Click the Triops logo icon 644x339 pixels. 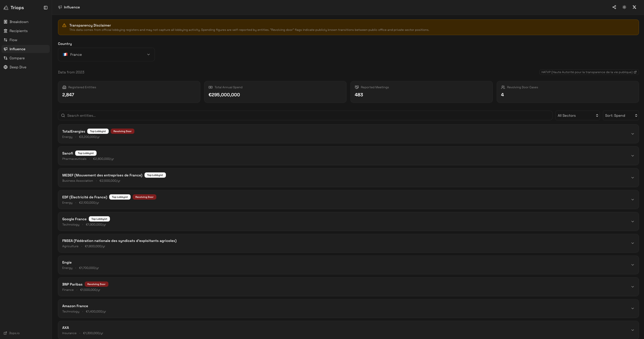(x=6, y=8)
